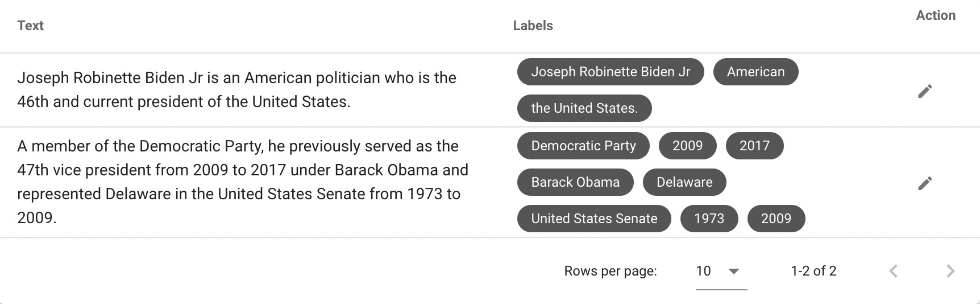Click the "the United States." label chip

pos(584,108)
